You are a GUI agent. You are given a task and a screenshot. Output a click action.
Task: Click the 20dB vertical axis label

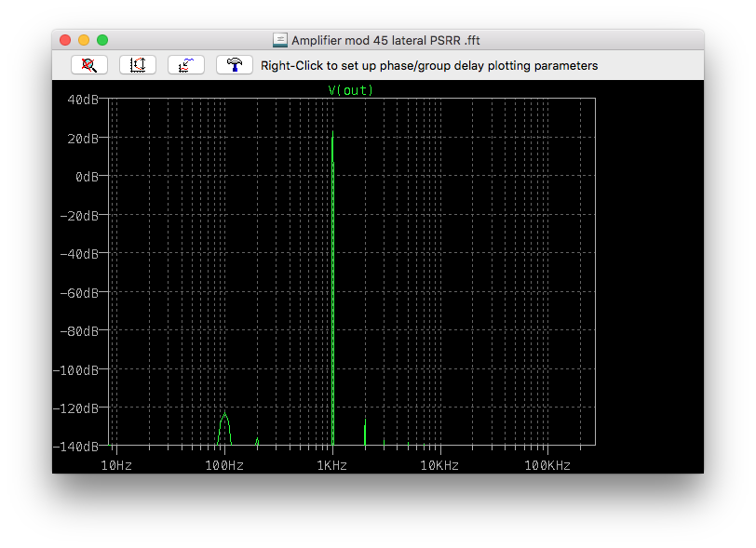83,139
